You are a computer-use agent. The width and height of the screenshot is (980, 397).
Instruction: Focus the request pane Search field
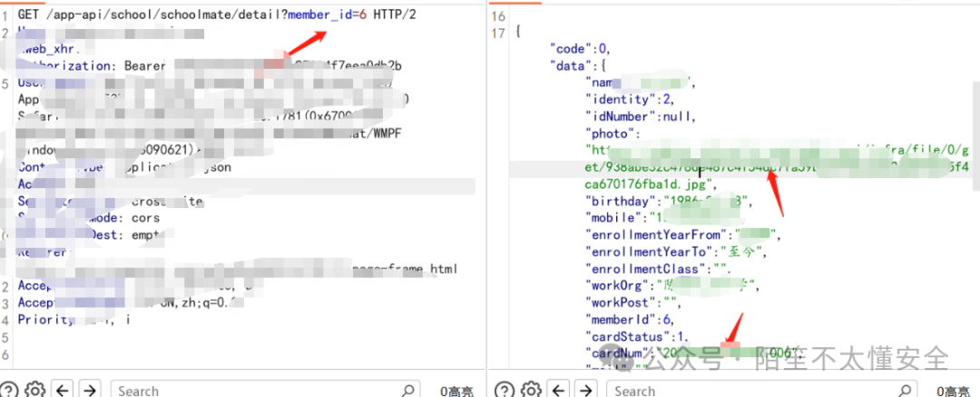click(264, 390)
